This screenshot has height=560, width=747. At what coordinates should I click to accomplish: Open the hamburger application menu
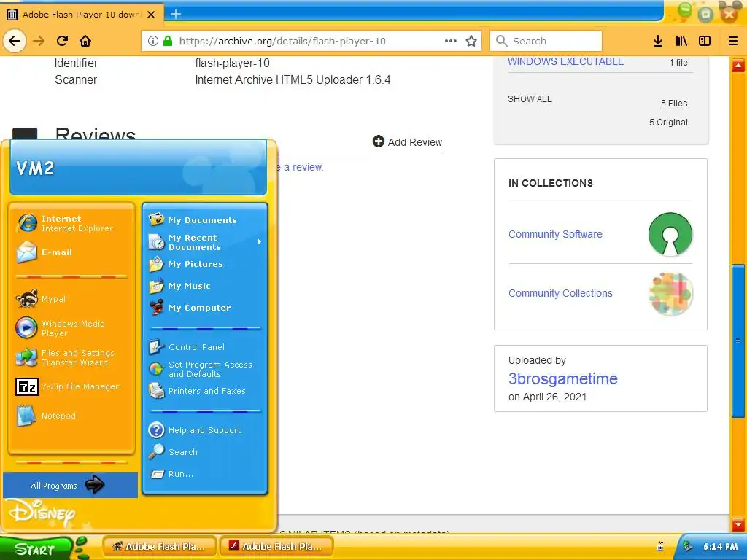pos(733,41)
